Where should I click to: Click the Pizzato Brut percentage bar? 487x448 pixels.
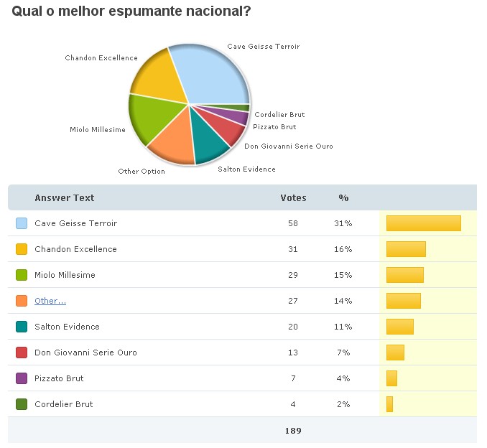[391, 378]
